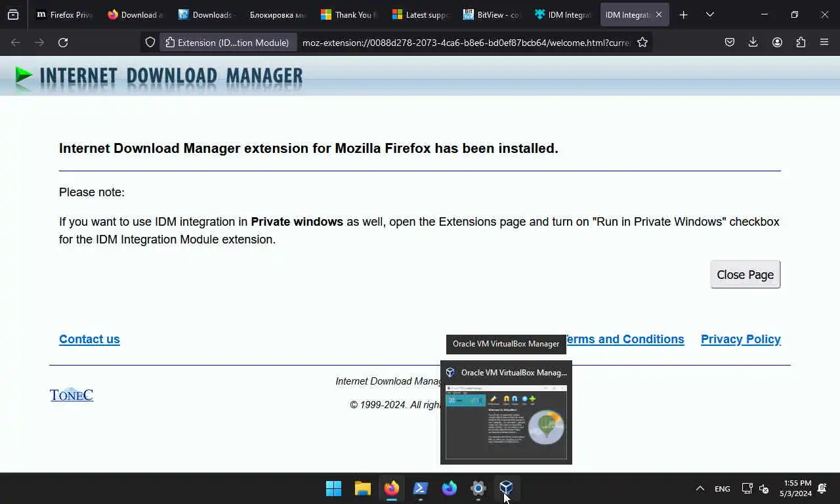Open PowerShell from the taskbar
Viewport: 840px width, 504px height.
click(421, 488)
